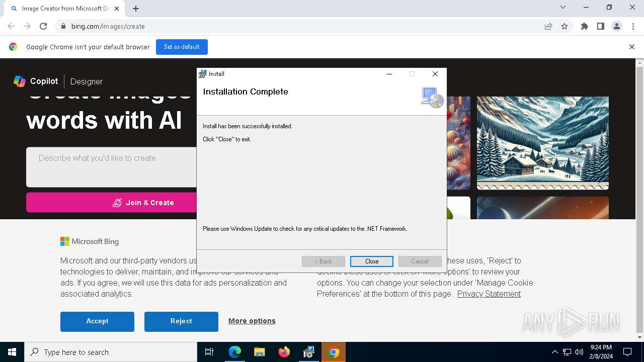Launch Microsoft Edge from taskbar
Image resolution: width=644 pixels, height=362 pixels.
(234, 352)
